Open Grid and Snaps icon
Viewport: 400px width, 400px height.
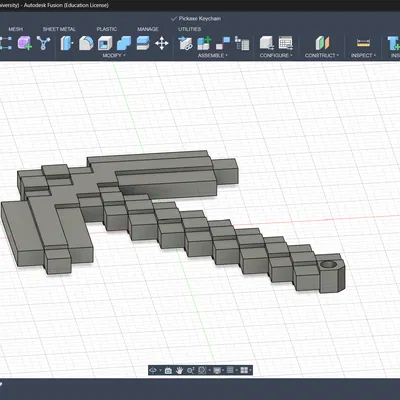point(230,370)
